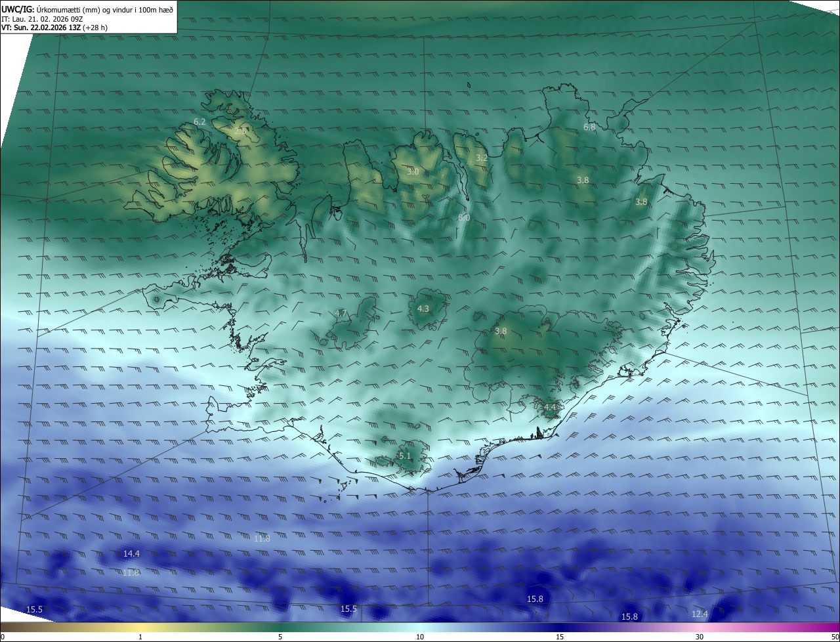This screenshot has height=642, width=840.
Task: Click the "5.1" value label on the map
Action: pos(405,456)
